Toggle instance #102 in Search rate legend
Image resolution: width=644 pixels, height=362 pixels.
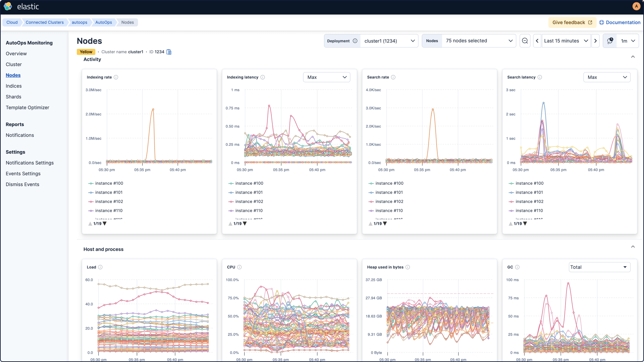point(389,201)
